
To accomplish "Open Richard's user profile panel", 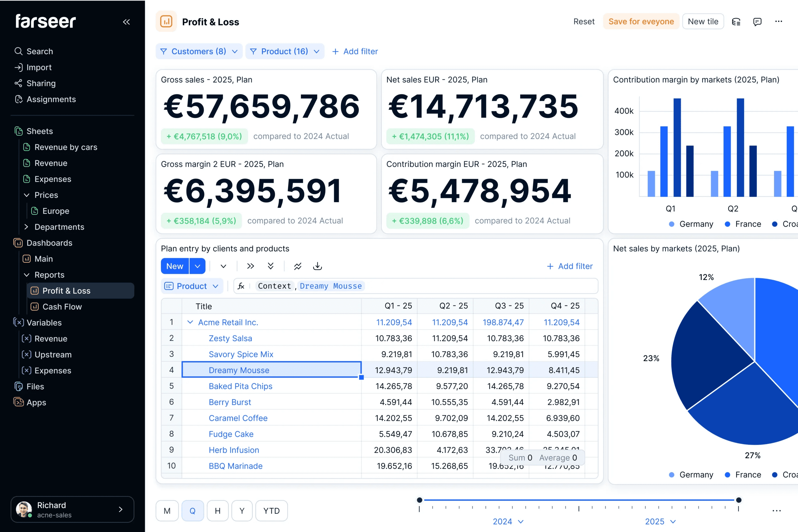I will 72,509.
